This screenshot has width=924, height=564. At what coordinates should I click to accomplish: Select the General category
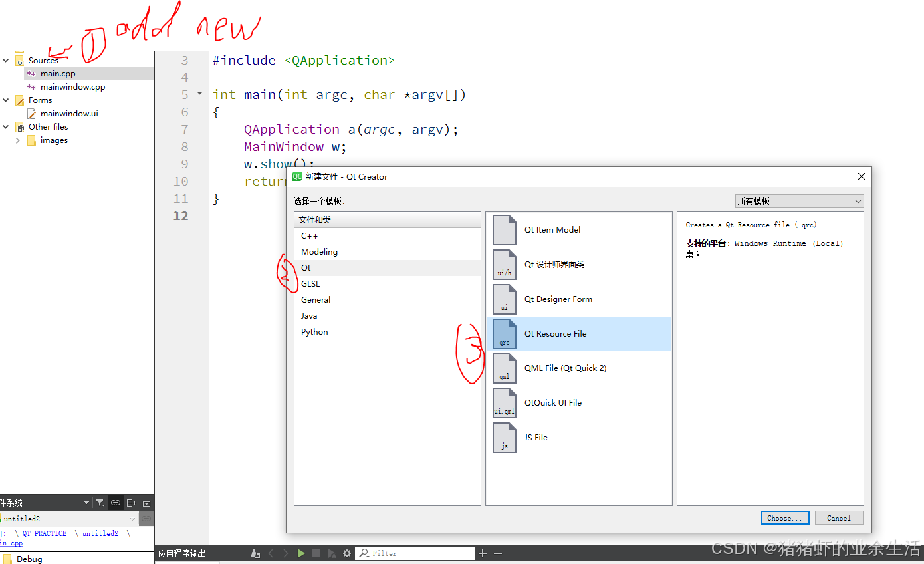(x=388, y=300)
